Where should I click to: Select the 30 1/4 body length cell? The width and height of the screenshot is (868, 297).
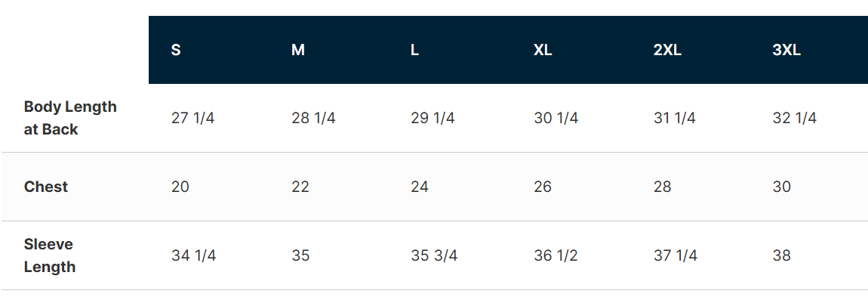(556, 118)
